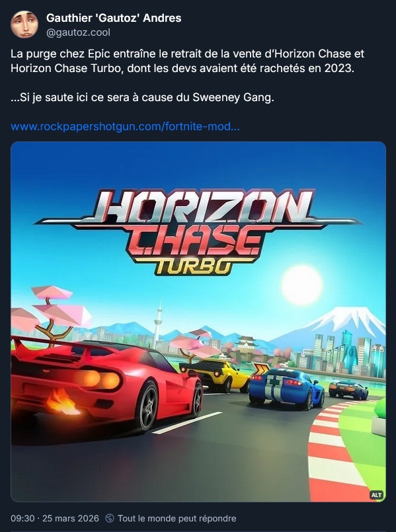Open the Gauthier 'Gautoz' Andres display name
Viewport: 396px width, 532px height.
click(114, 18)
